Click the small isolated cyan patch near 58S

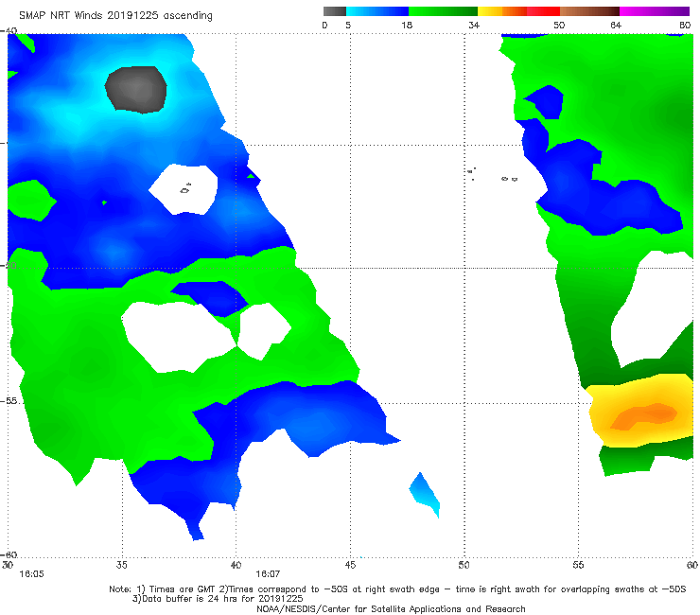[425, 495]
